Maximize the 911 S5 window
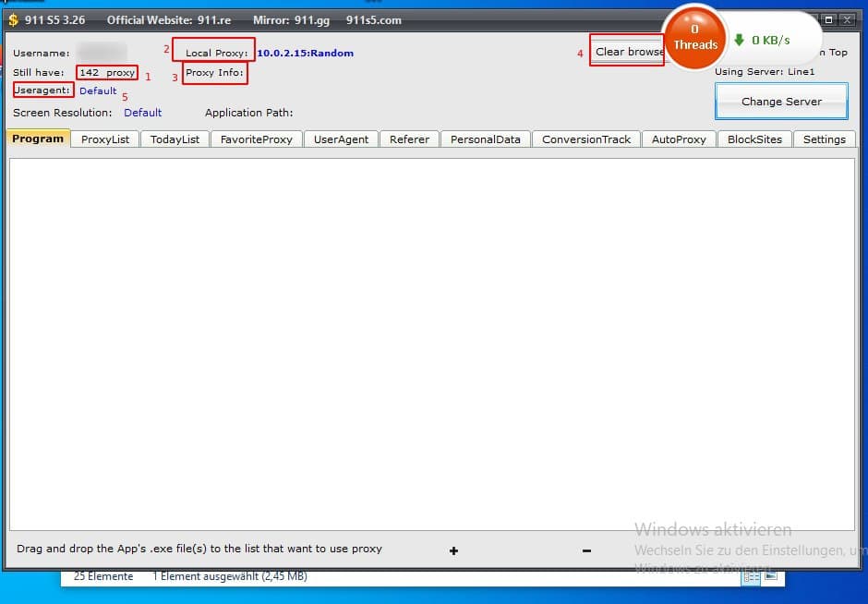 click(x=828, y=19)
